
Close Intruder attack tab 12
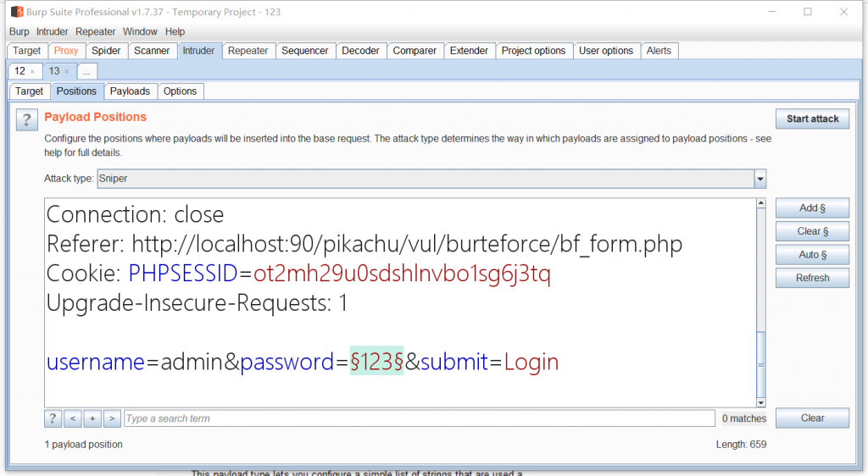pos(32,72)
